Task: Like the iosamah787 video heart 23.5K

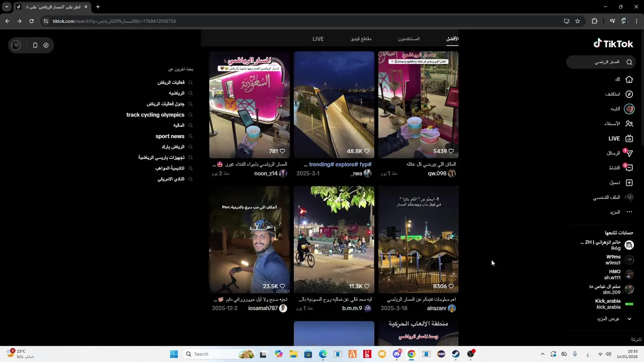Action: tap(282, 286)
